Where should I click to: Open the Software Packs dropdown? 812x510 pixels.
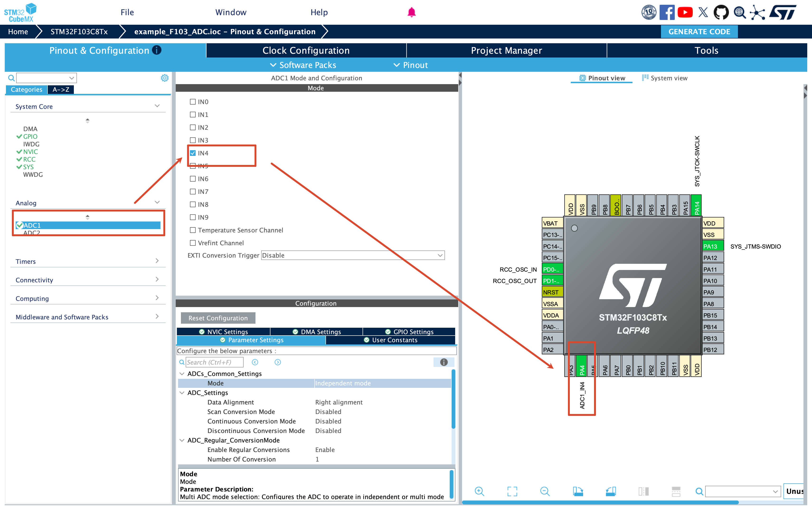coord(303,65)
